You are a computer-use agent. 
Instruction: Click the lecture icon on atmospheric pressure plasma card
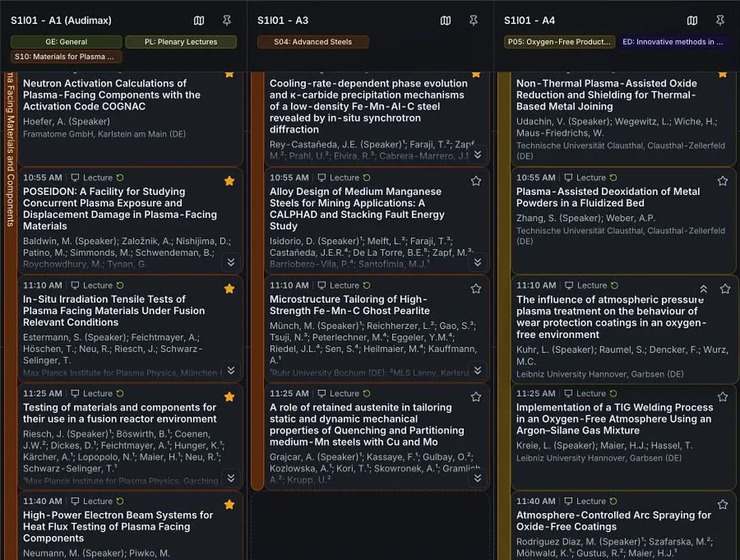pos(568,286)
